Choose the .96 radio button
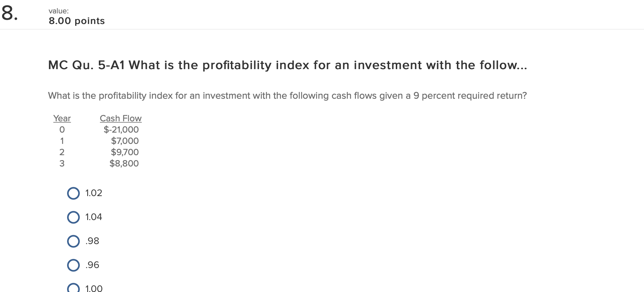 coord(73,265)
